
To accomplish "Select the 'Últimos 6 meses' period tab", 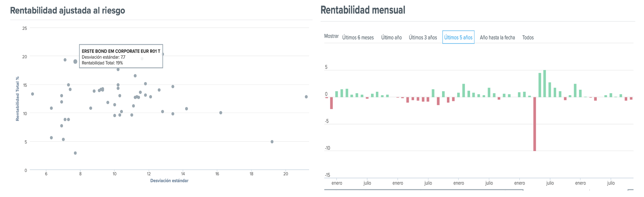I will point(358,38).
